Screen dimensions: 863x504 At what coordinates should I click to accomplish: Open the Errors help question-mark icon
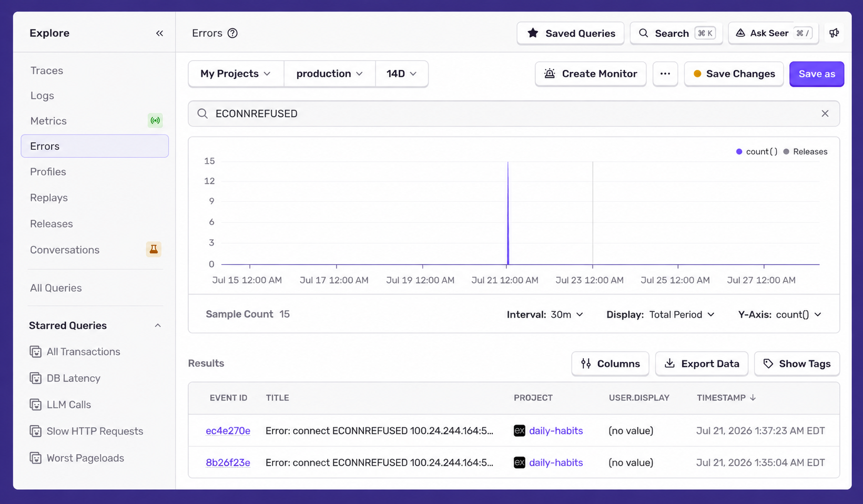[232, 33]
